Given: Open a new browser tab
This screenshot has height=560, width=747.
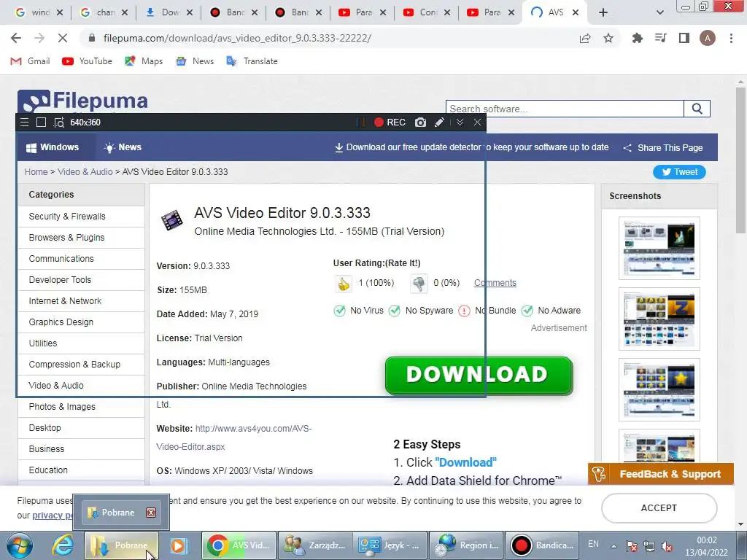Looking at the screenshot, I should pyautogui.click(x=603, y=12).
